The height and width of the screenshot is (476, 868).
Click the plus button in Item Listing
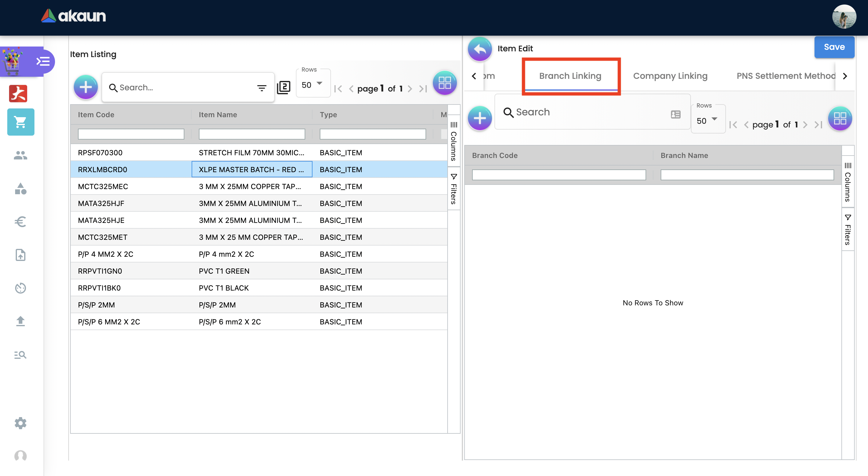(x=86, y=87)
